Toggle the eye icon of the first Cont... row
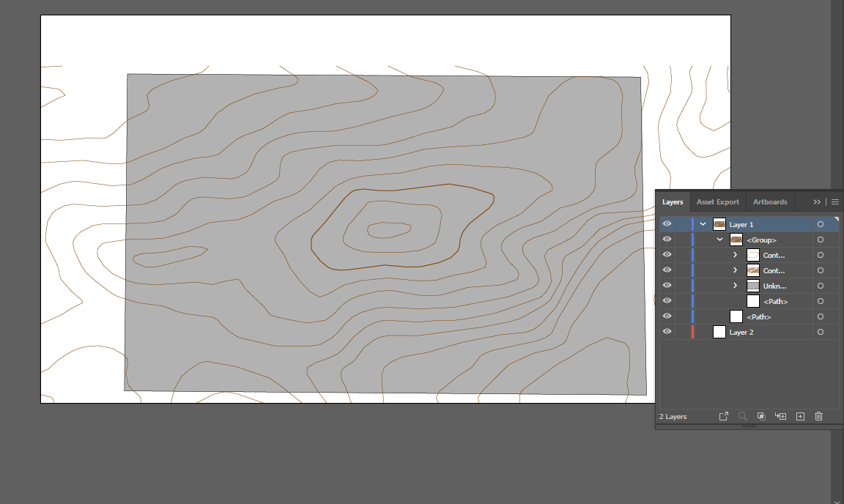The width and height of the screenshot is (844, 504). click(x=667, y=255)
